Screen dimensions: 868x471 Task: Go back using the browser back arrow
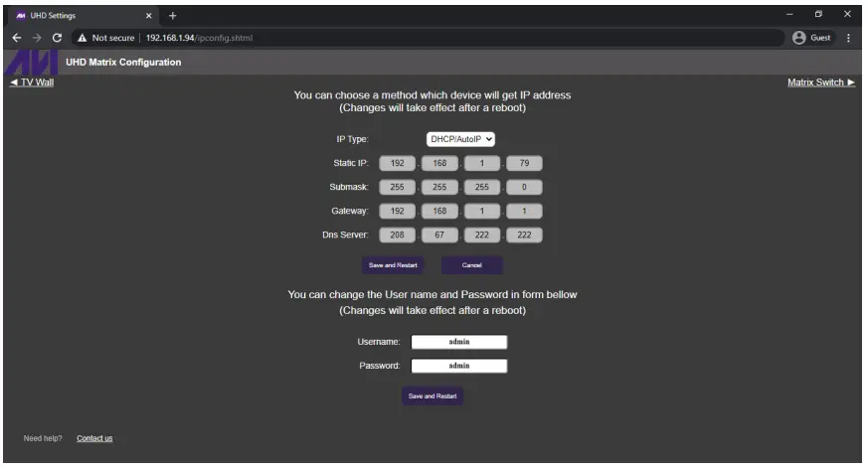pos(17,38)
